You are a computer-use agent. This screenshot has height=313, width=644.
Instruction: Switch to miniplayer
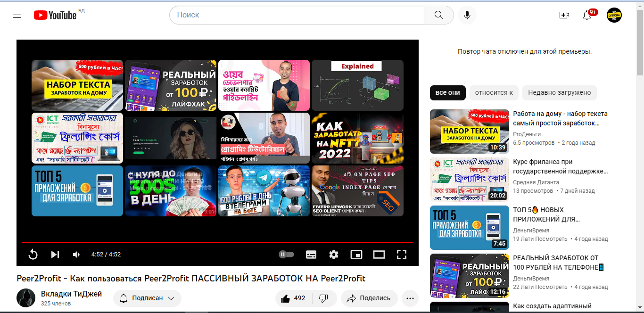click(x=356, y=255)
